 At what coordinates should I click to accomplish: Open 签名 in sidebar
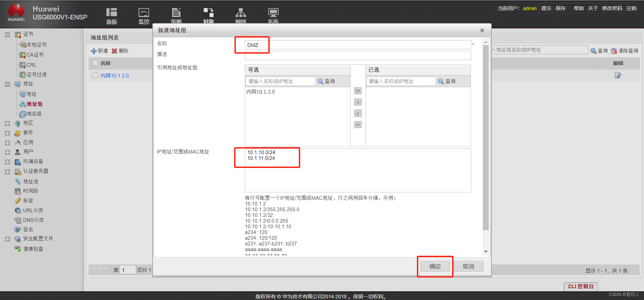(28, 229)
